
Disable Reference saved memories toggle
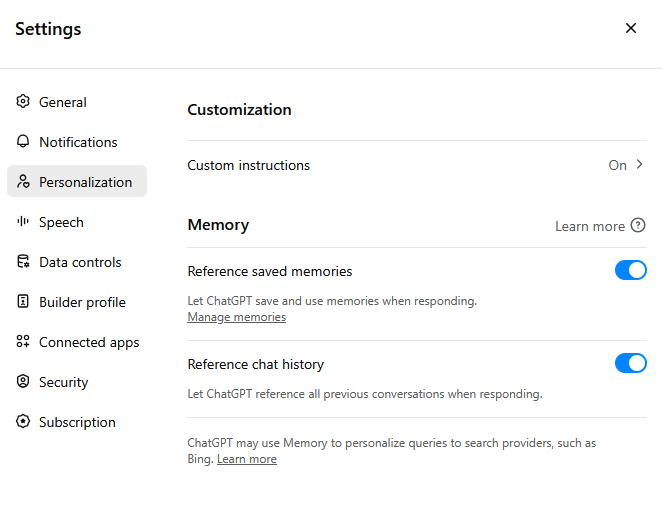point(630,270)
